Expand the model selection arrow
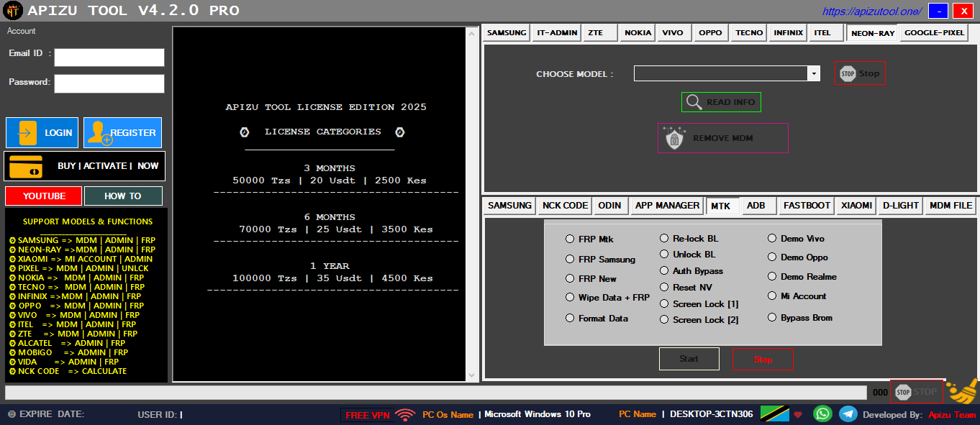This screenshot has width=980, height=425. pos(814,73)
